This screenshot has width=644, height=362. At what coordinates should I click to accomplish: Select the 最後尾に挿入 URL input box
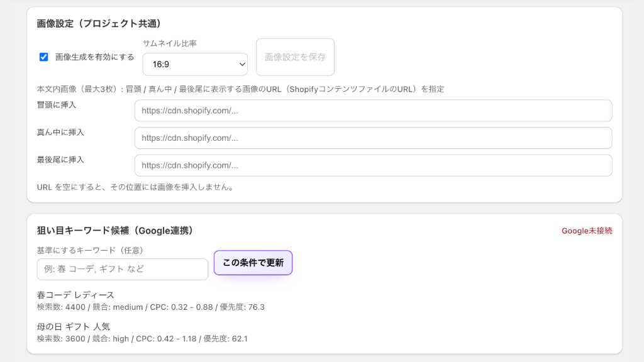click(x=373, y=166)
